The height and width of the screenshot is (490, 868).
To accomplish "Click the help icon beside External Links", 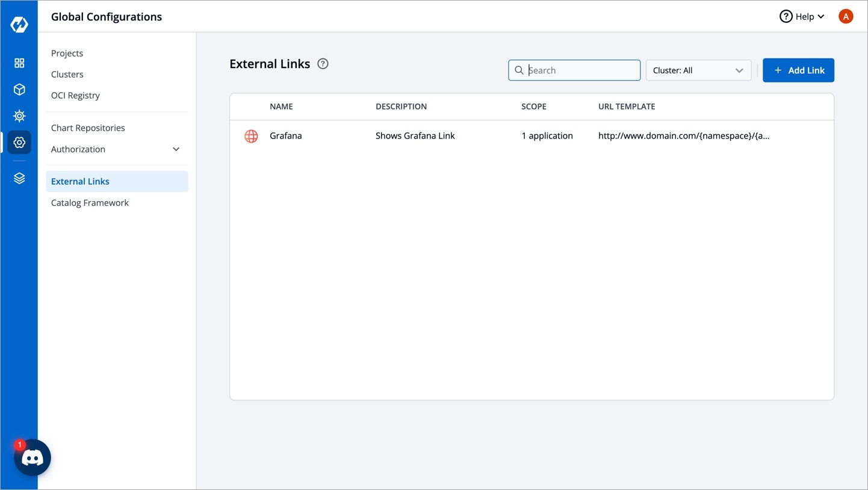I will (323, 64).
